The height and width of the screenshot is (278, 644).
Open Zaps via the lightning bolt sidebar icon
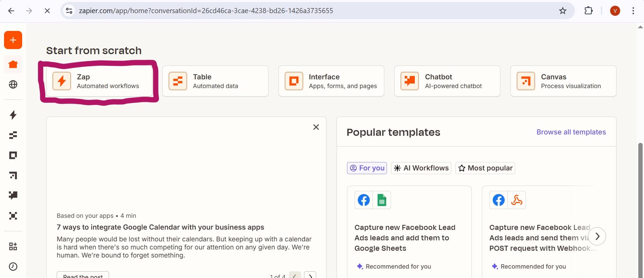13,115
